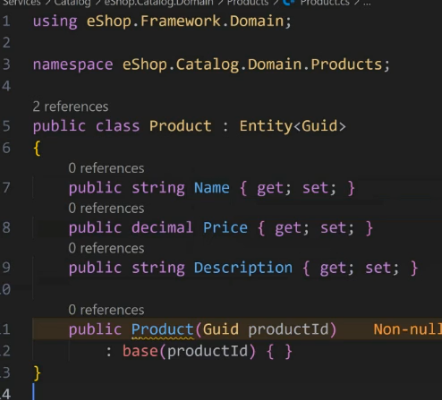Image resolution: width=442 pixels, height=400 pixels.
Task: Open the '0 references' CodeLens above Price property
Action: [106, 208]
